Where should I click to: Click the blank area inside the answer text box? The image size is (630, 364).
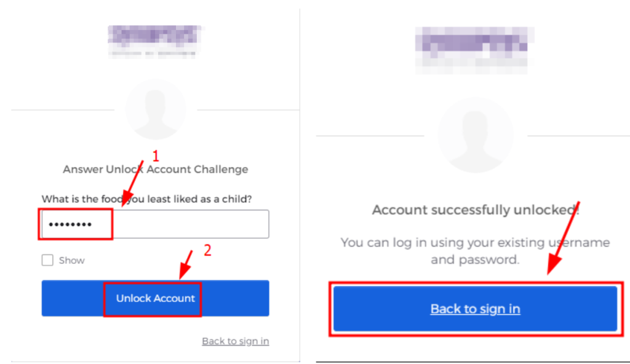click(191, 224)
